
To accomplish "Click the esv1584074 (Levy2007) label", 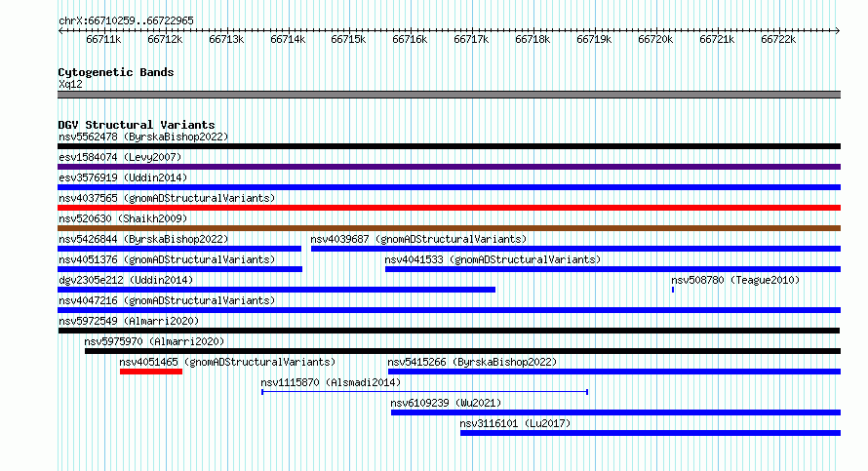I will point(120,157).
